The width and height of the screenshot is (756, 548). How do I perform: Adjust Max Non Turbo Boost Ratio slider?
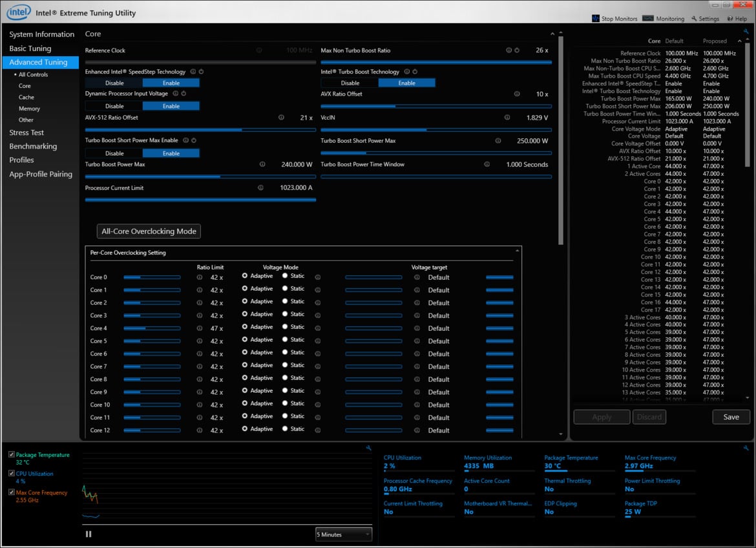click(x=436, y=62)
